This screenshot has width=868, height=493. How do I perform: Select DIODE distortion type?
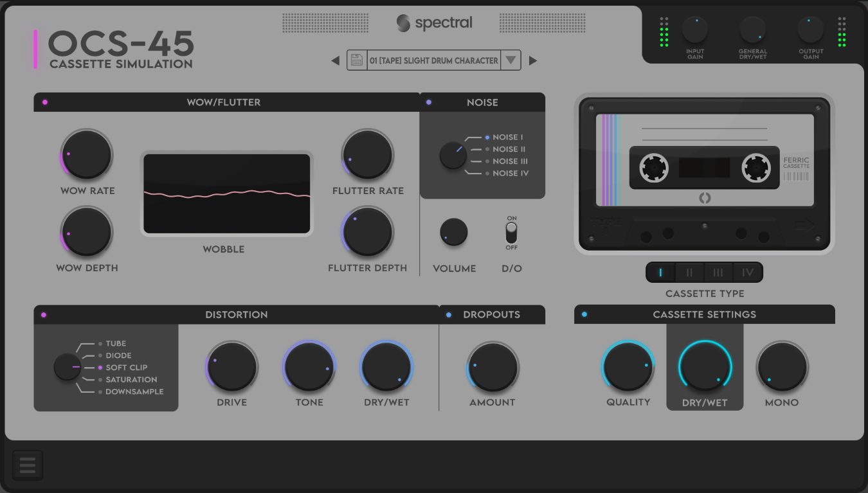tap(114, 355)
